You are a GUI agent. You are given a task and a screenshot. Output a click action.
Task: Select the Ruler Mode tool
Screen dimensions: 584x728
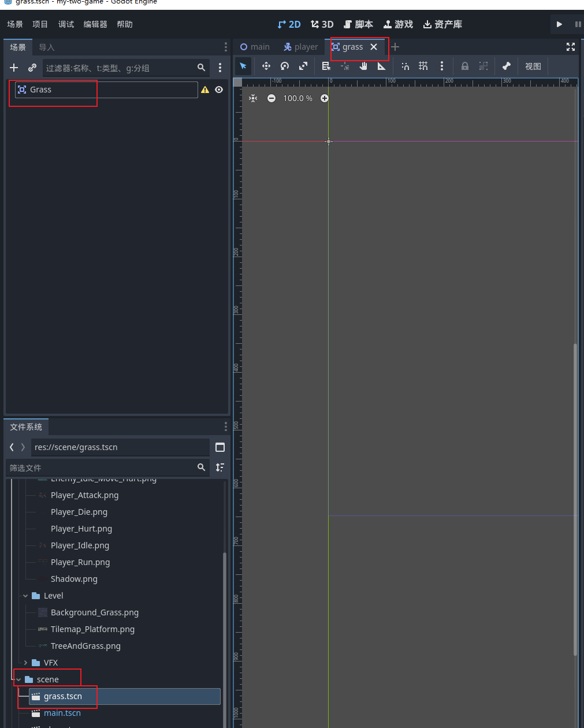pyautogui.click(x=381, y=66)
